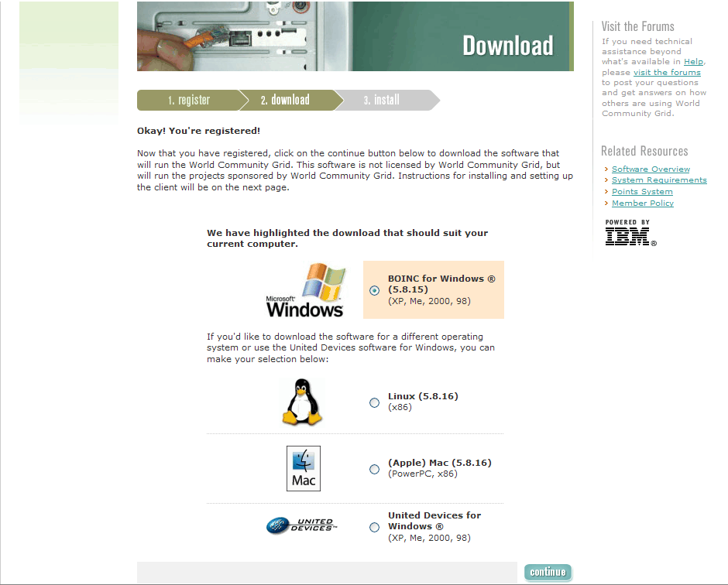Select United Devices for Windows radio button
The height and width of the screenshot is (585, 728).
[374, 527]
